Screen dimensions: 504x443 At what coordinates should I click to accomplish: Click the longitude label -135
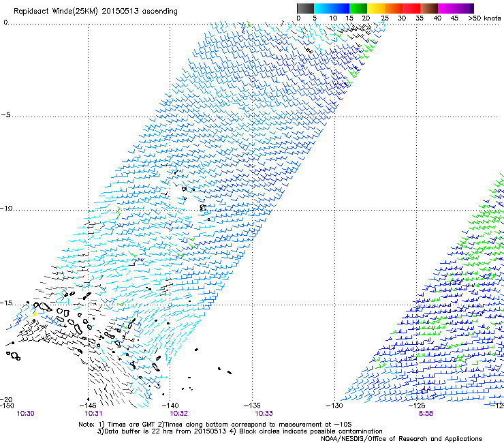tap(252, 406)
